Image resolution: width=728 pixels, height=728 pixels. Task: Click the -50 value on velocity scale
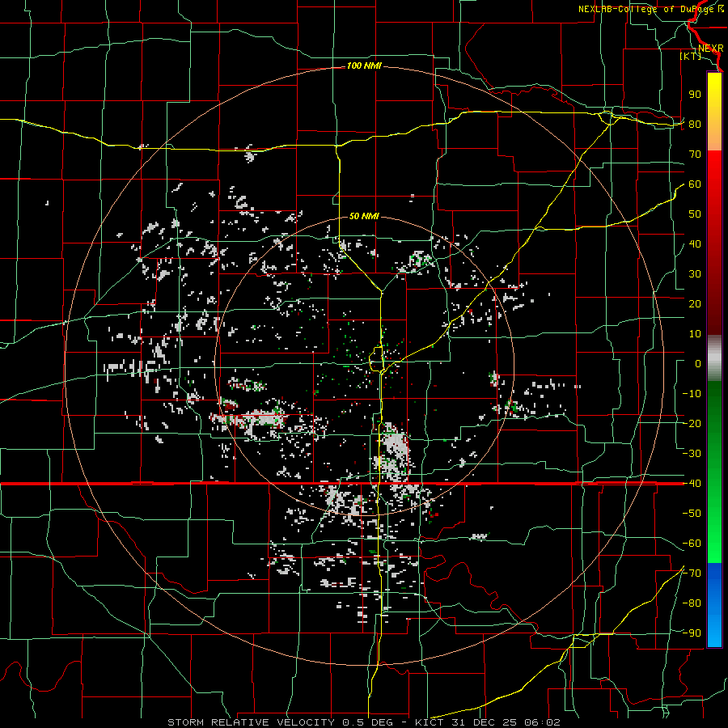692,514
